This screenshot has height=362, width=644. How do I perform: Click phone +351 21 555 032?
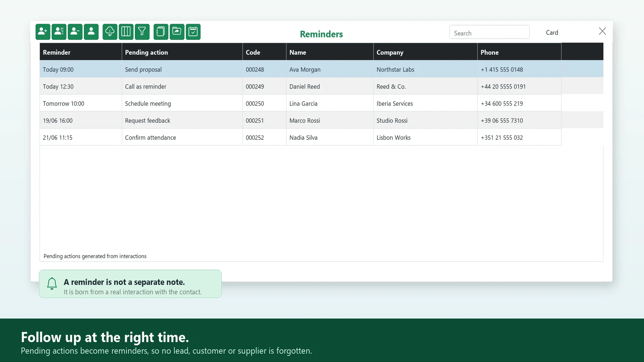pyautogui.click(x=519, y=137)
